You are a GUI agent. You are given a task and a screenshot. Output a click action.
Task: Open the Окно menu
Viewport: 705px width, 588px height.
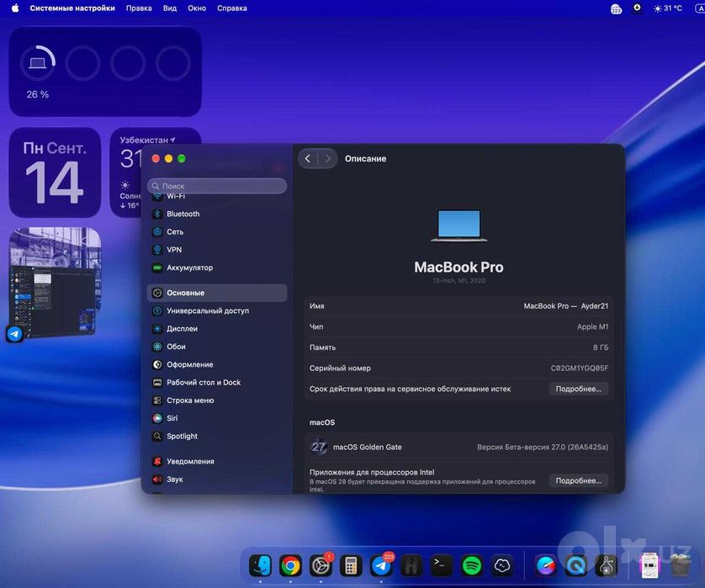point(197,8)
